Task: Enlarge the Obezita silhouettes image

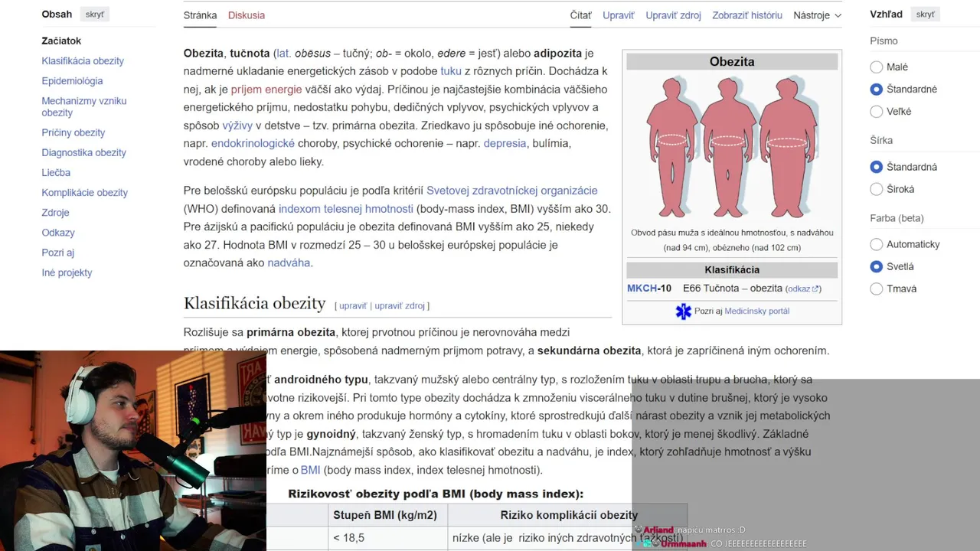Action: point(732,147)
